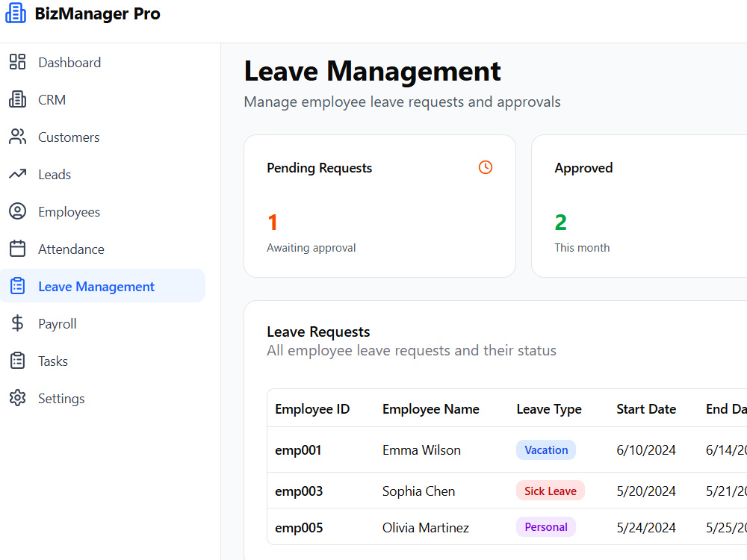This screenshot has width=747, height=560.
Task: Open the Payroll page
Action: [102, 323]
